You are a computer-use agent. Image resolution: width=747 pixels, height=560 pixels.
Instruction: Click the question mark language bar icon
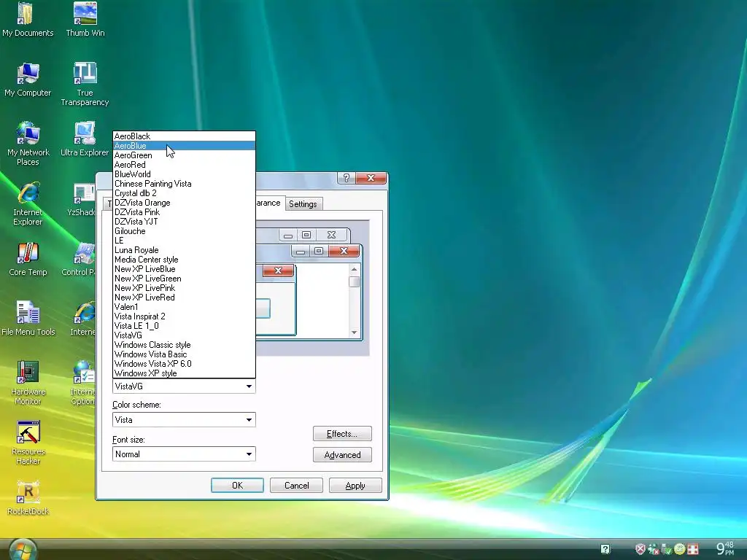[x=605, y=549]
